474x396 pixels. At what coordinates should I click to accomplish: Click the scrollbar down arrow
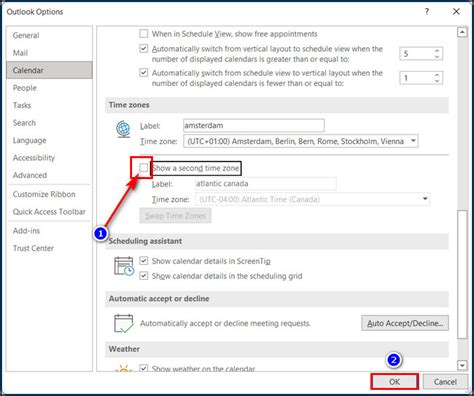tap(462, 365)
